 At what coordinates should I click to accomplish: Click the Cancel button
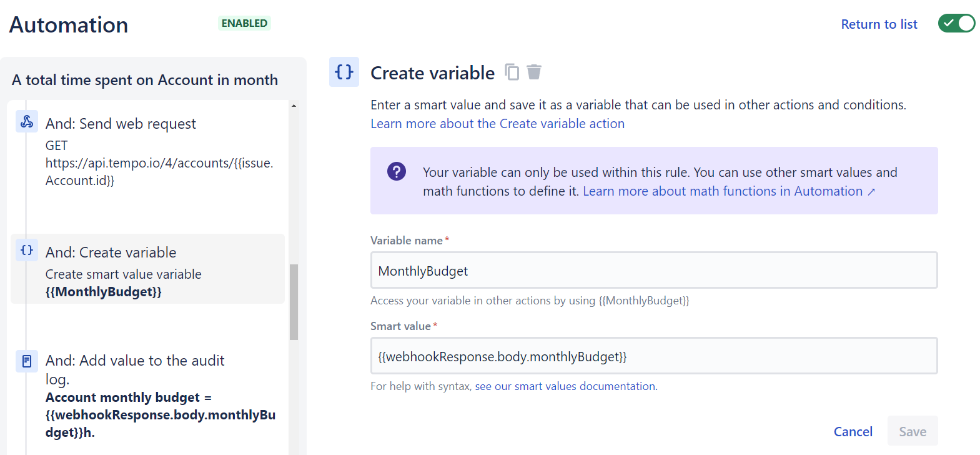(x=853, y=431)
